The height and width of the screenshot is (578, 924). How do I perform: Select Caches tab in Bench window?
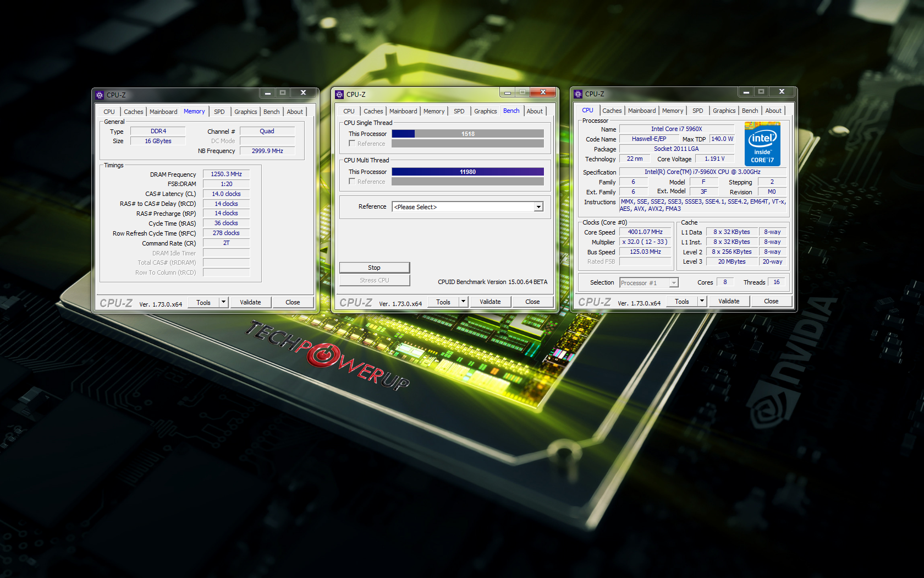pyautogui.click(x=373, y=111)
